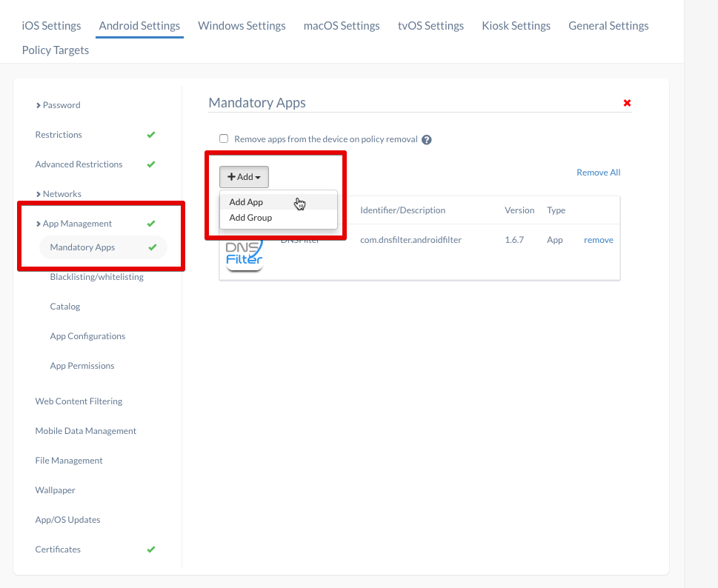Click the red X close icon for Mandatory Apps
This screenshot has height=588, width=718.
point(627,103)
